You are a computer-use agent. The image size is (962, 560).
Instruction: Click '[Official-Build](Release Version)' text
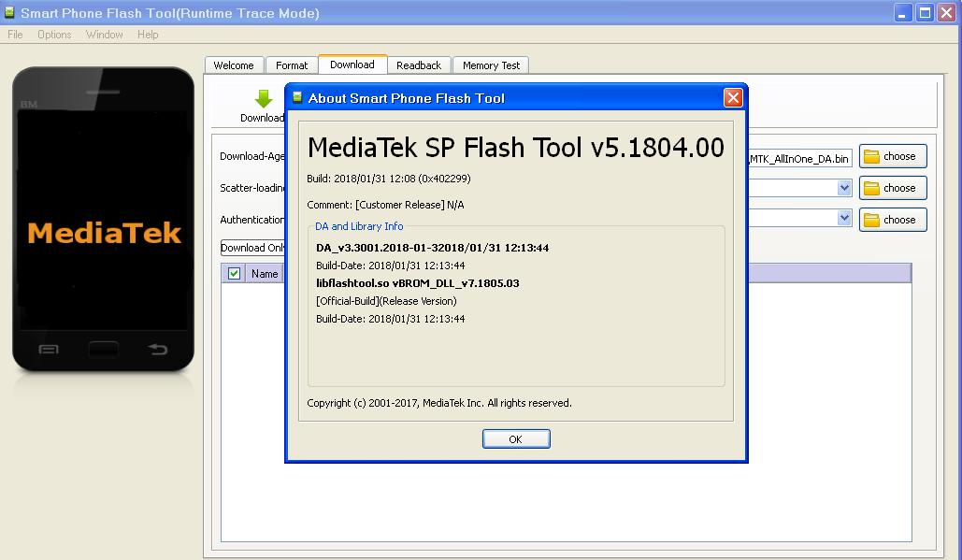coord(386,301)
